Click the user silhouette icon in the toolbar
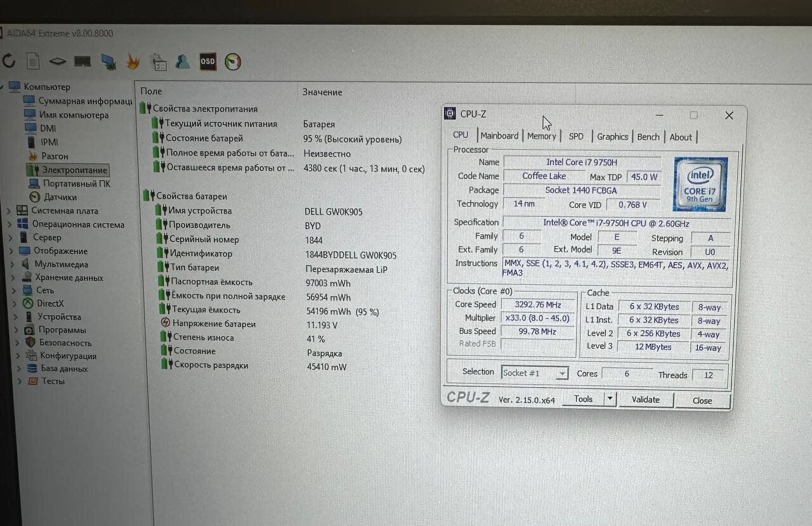This screenshot has height=526, width=812. 183,62
